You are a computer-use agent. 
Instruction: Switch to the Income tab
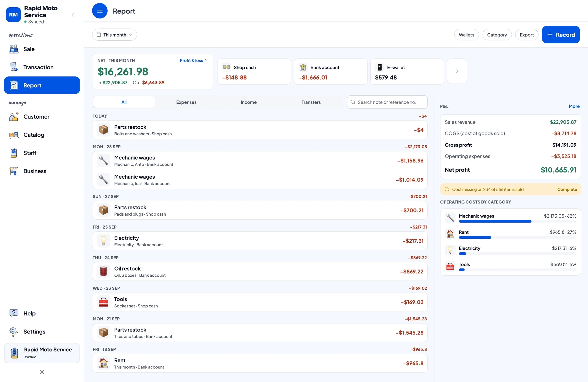(248, 102)
